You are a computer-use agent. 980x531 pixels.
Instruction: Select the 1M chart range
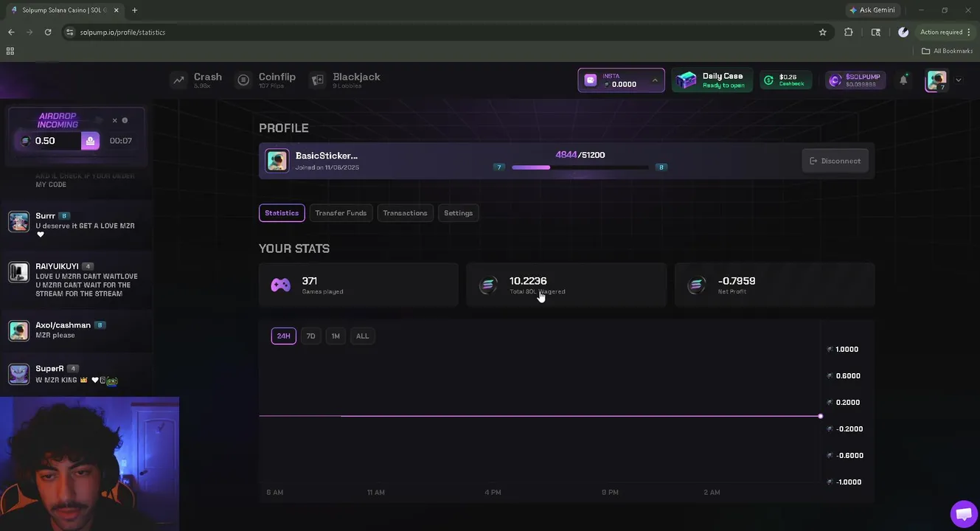point(336,336)
